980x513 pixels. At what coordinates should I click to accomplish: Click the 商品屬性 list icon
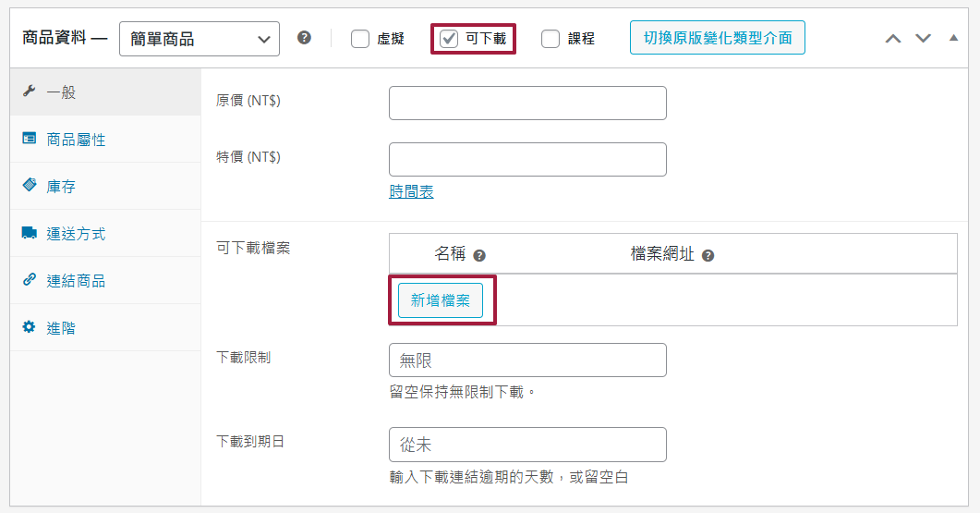point(29,140)
